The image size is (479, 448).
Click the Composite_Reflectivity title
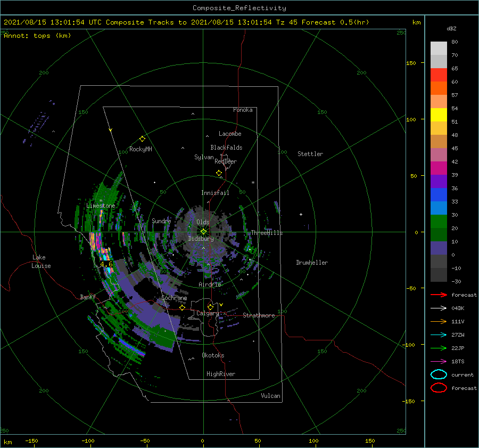240,8
